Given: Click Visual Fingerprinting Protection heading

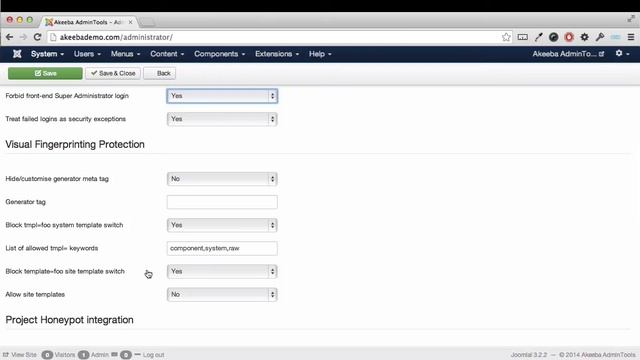Looking at the screenshot, I should coord(75,144).
